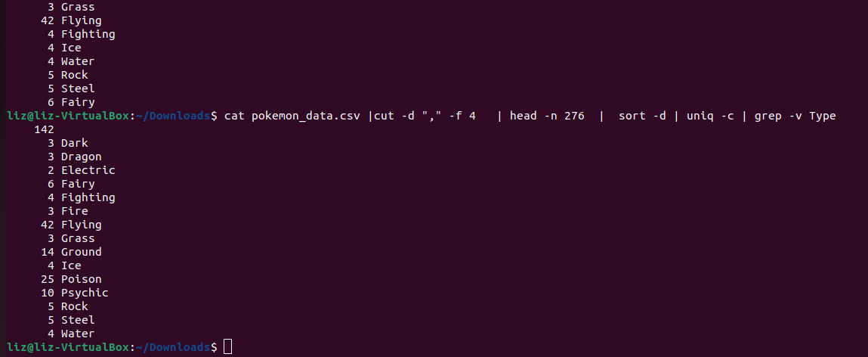This screenshot has height=357, width=868.
Task: Click the '14 Ground' output line
Action: click(x=72, y=252)
